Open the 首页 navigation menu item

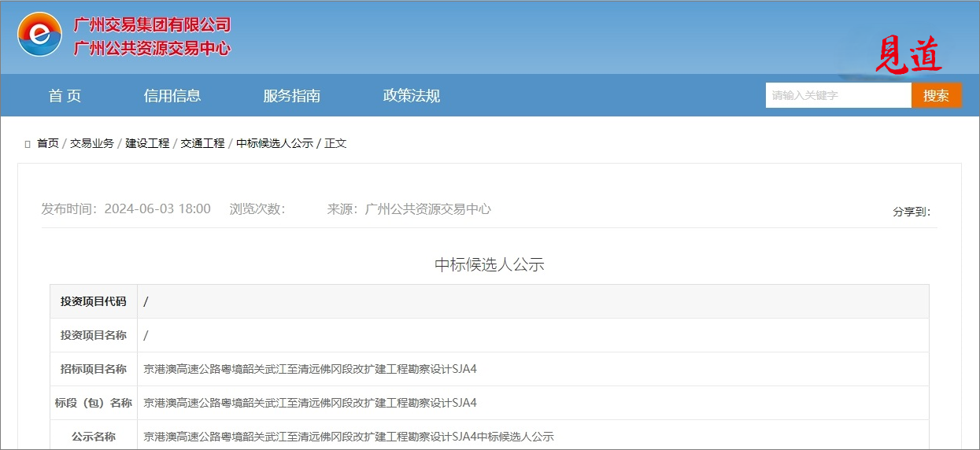pos(65,96)
